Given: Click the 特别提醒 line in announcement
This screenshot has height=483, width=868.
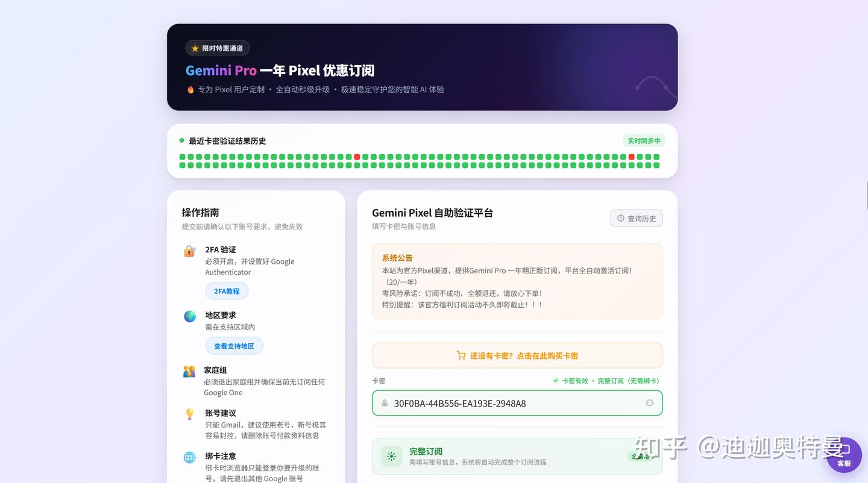Looking at the screenshot, I should coord(463,305).
